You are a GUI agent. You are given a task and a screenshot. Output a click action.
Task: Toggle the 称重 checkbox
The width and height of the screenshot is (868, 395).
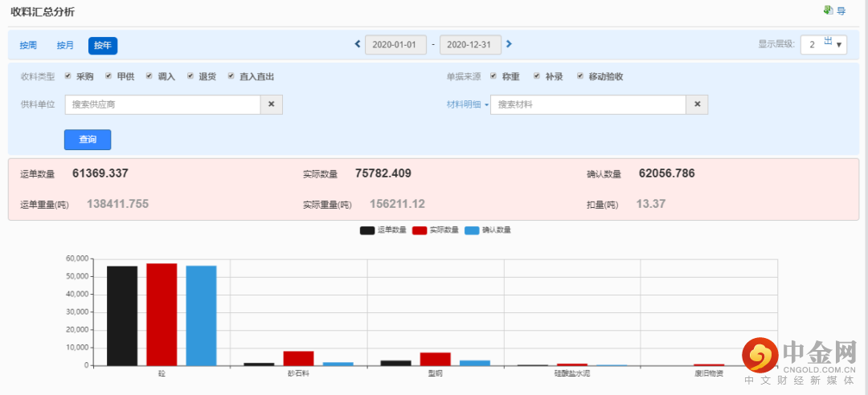[493, 75]
